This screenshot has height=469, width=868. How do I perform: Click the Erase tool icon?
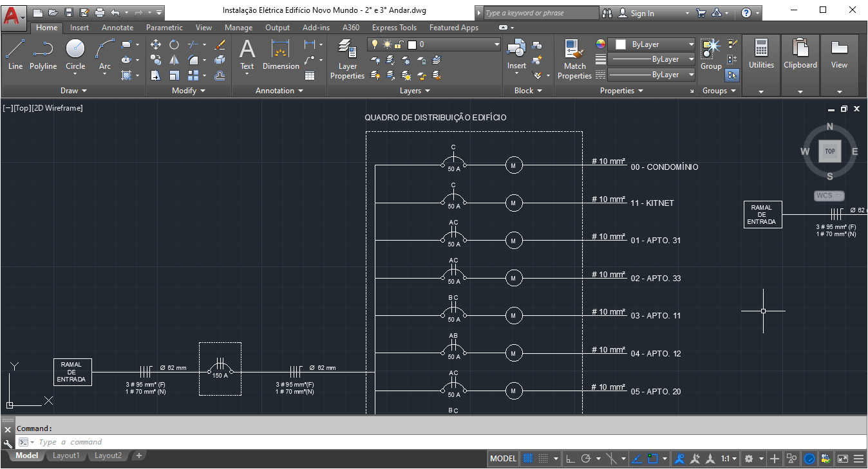220,44
